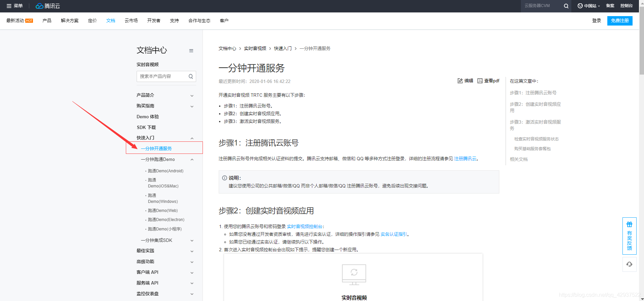Click 登录 link
Viewport: 644px width, 301px height.
coord(597,20)
